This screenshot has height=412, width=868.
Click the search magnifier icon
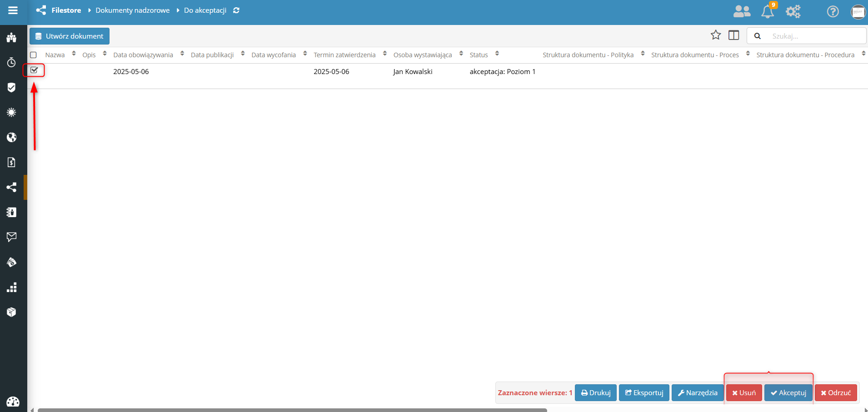[x=758, y=36]
